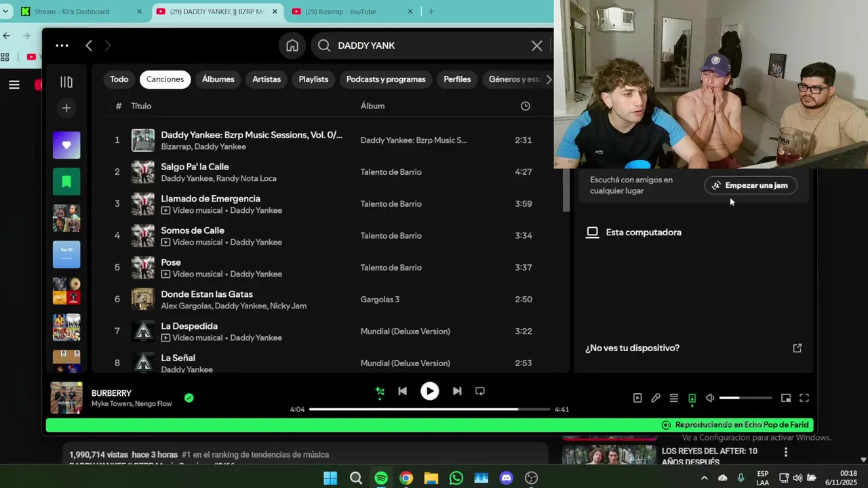Skip to the previous track

(x=403, y=391)
